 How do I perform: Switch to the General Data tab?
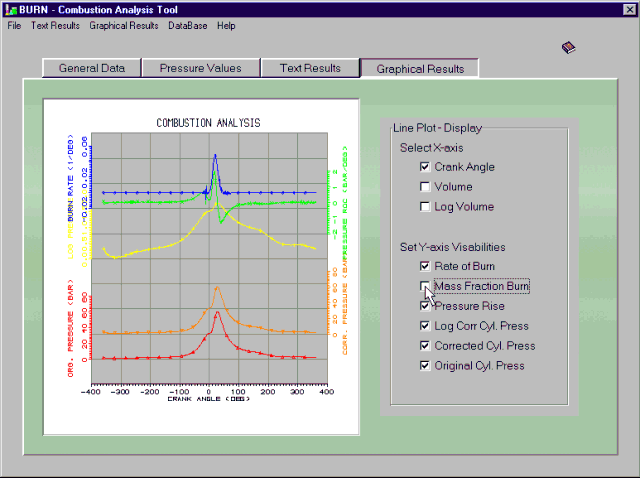coord(91,68)
